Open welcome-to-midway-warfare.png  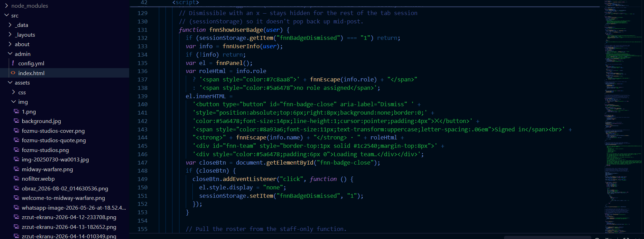pyautogui.click(x=63, y=198)
